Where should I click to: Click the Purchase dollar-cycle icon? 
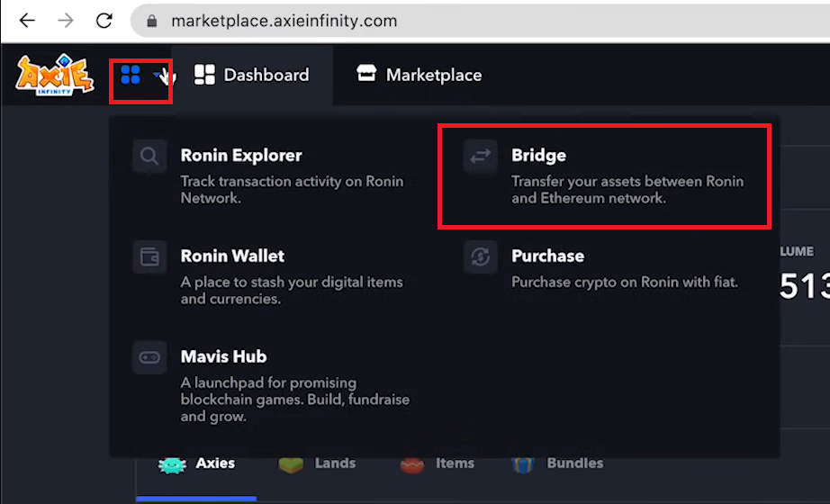click(480, 256)
